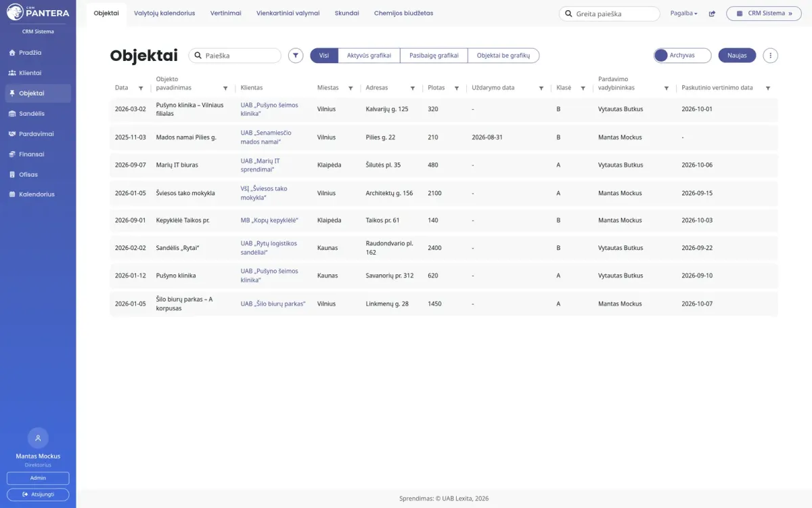Click the Atsijungti logout button
Viewport: 812px width, 508px height.
(38, 494)
